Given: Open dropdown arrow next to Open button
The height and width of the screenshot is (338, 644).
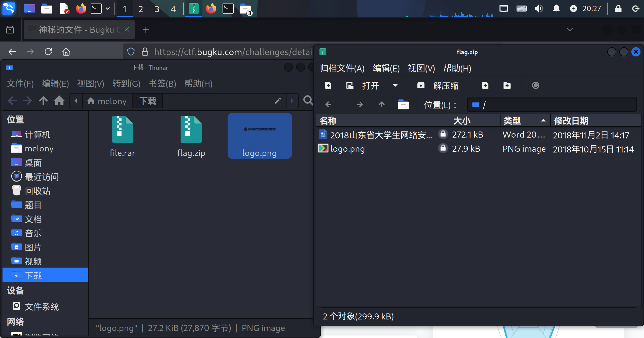Looking at the screenshot, I should pyautogui.click(x=395, y=86).
